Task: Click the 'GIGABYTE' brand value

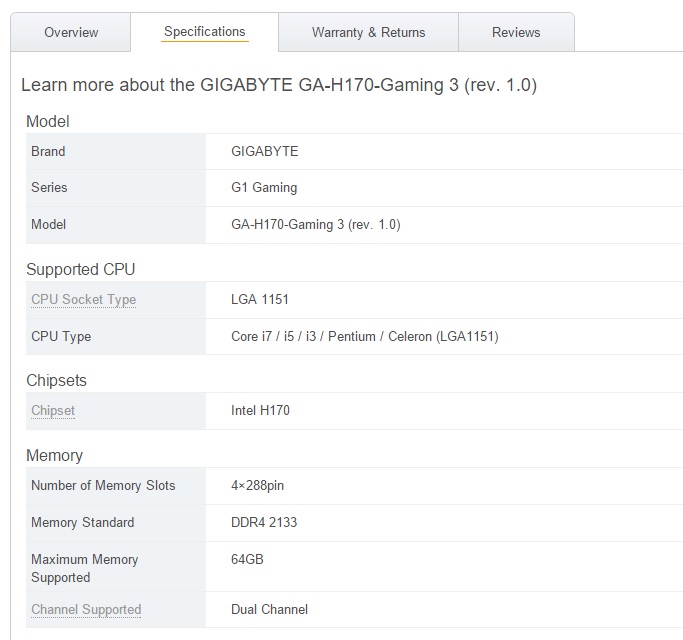Action: pos(265,152)
